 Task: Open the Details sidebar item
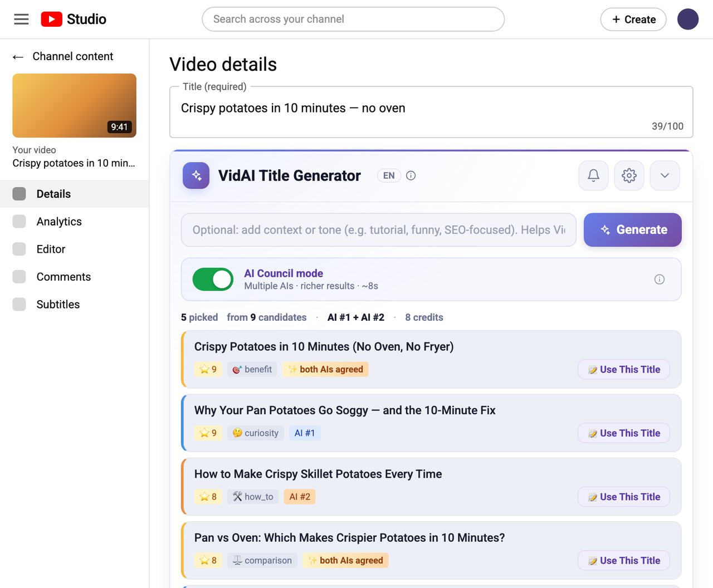click(x=75, y=194)
